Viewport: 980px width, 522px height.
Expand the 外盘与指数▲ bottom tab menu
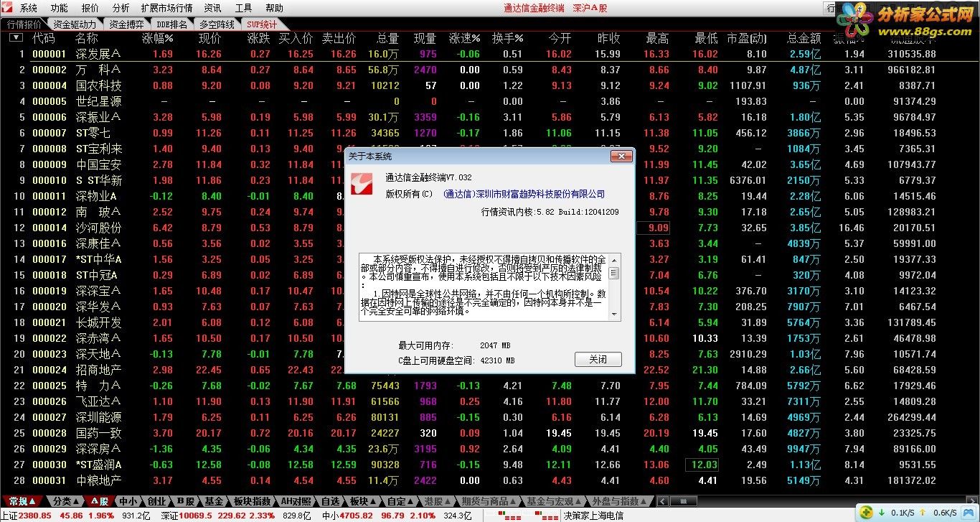pyautogui.click(x=619, y=501)
